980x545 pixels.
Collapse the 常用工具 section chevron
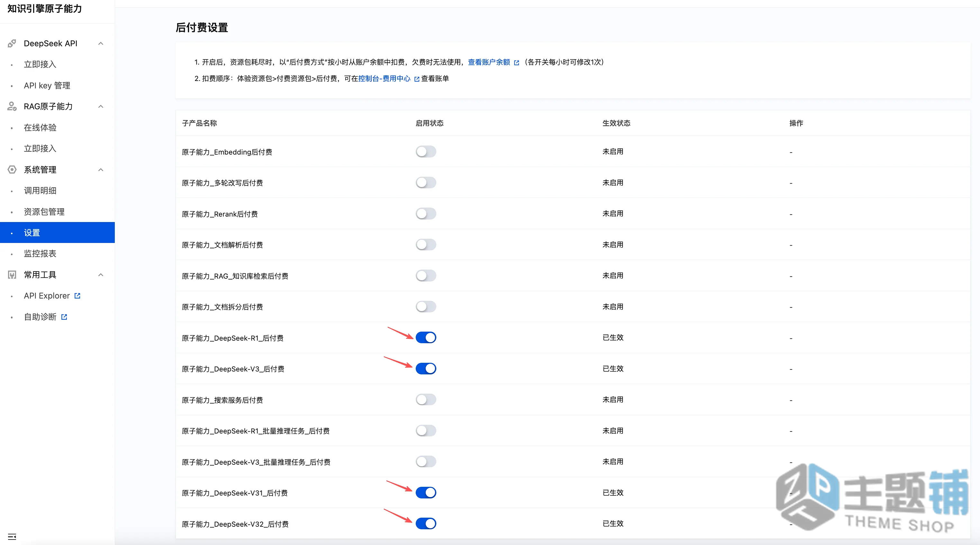(x=101, y=275)
